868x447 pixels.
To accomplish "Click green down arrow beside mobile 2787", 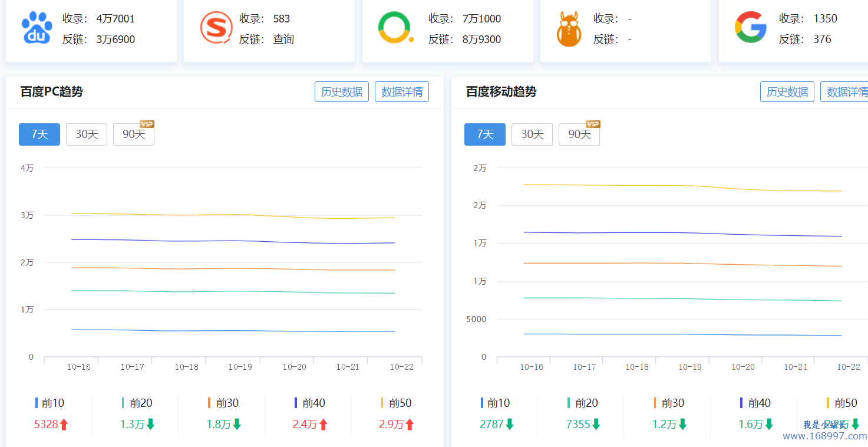I will [x=510, y=424].
